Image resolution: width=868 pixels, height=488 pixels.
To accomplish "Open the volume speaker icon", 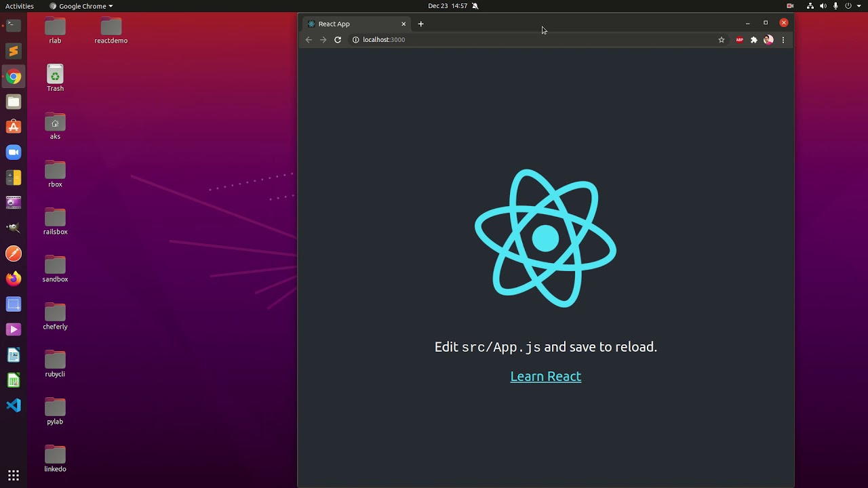I will coord(823,6).
